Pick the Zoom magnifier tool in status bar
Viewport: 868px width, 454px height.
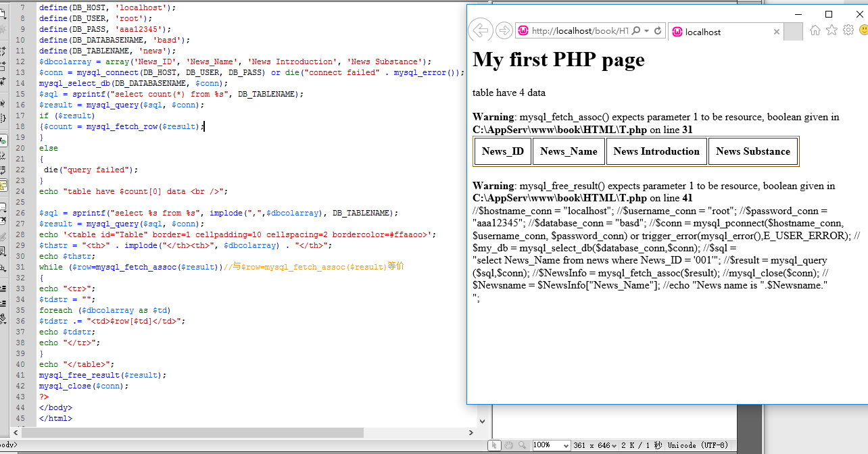pos(522,445)
